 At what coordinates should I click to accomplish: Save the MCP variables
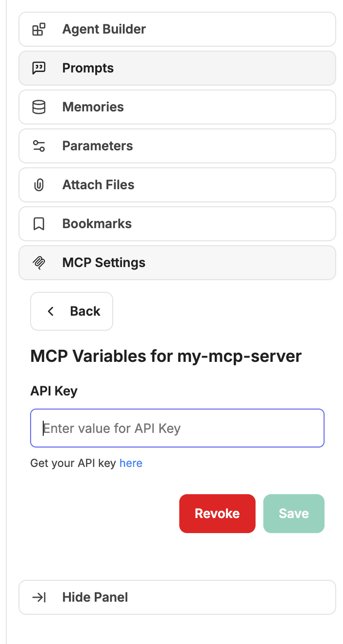[x=294, y=514]
